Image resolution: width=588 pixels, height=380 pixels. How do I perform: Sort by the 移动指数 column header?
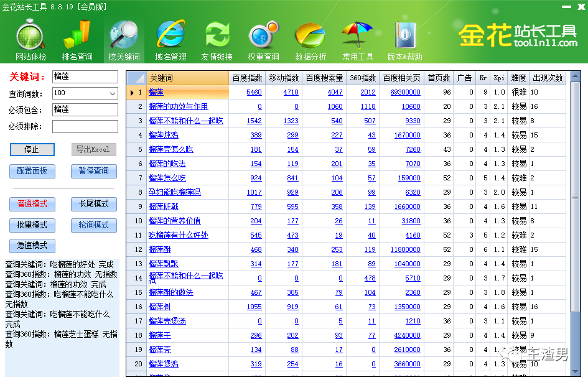pyautogui.click(x=284, y=78)
